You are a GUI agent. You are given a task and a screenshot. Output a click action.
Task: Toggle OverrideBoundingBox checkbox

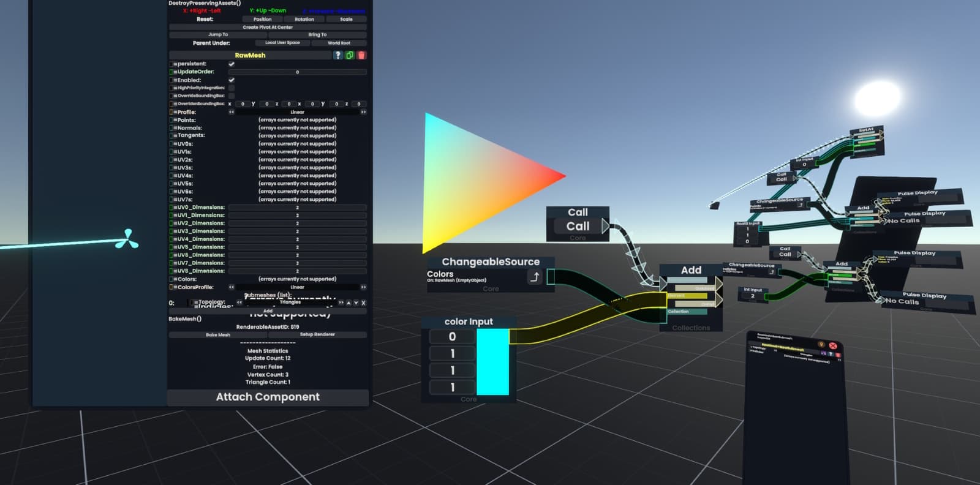coord(232,96)
